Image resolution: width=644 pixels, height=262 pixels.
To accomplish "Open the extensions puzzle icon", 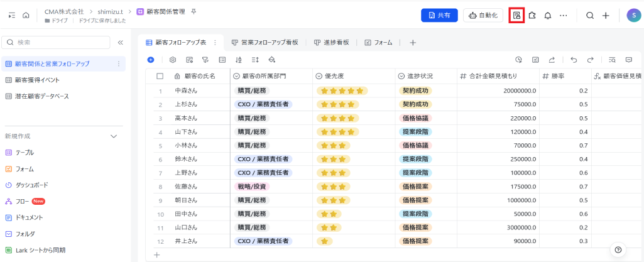I will click(x=532, y=15).
